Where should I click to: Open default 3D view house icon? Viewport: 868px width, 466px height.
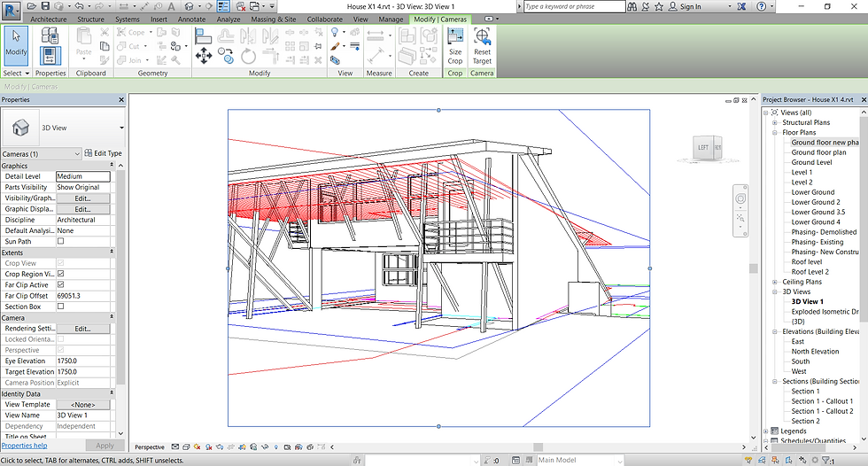tap(190, 6)
